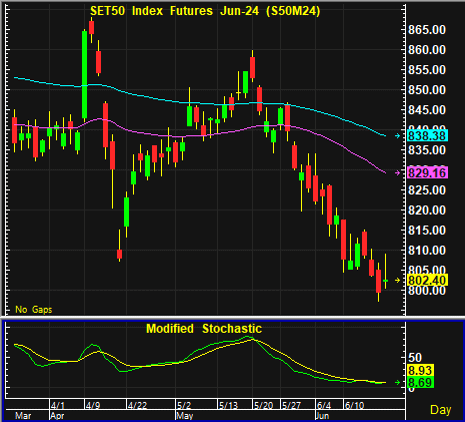Click the 835.00 price axis label
The width and height of the screenshot is (465, 422).
click(x=427, y=150)
